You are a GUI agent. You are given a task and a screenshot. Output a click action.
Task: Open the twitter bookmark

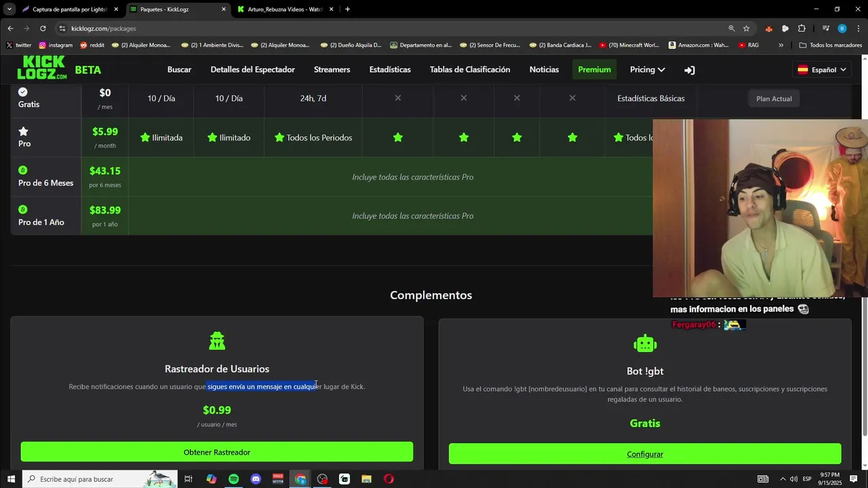click(x=19, y=45)
